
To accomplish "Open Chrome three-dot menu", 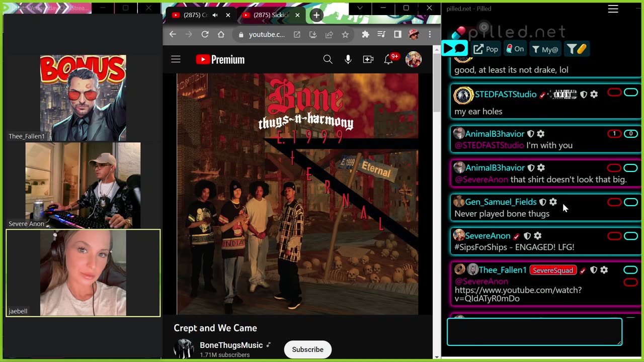I will [430, 34].
